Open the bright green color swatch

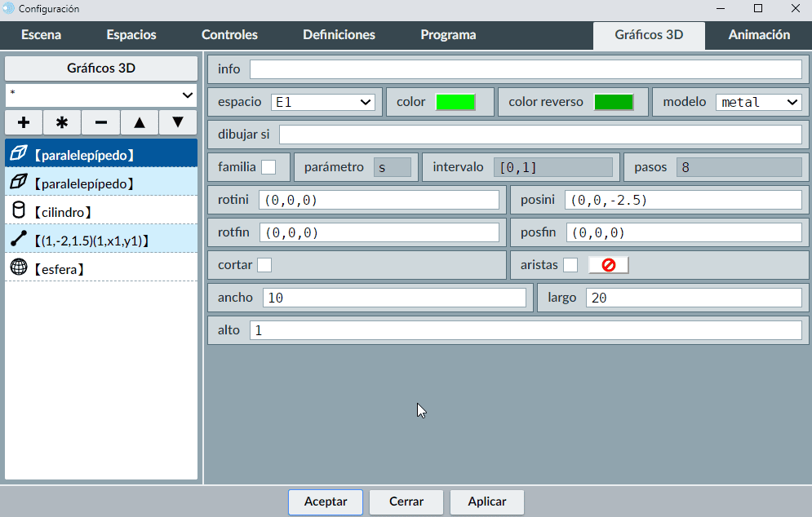click(x=455, y=102)
